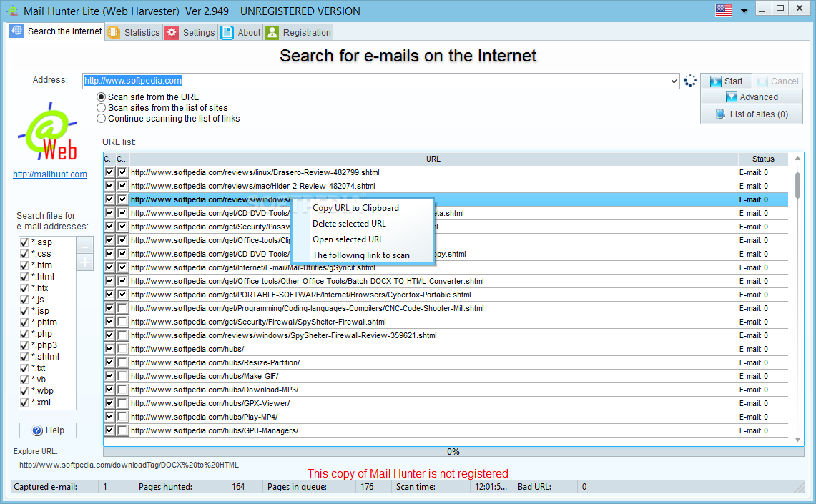The width and height of the screenshot is (816, 504).
Task: Expand the Address combo box dropdown
Action: (674, 81)
